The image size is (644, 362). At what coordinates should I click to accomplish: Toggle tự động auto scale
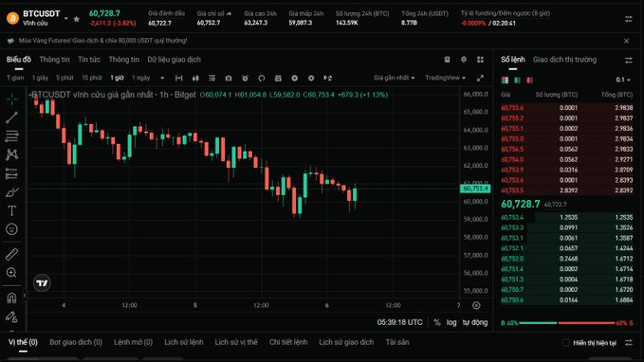click(475, 322)
